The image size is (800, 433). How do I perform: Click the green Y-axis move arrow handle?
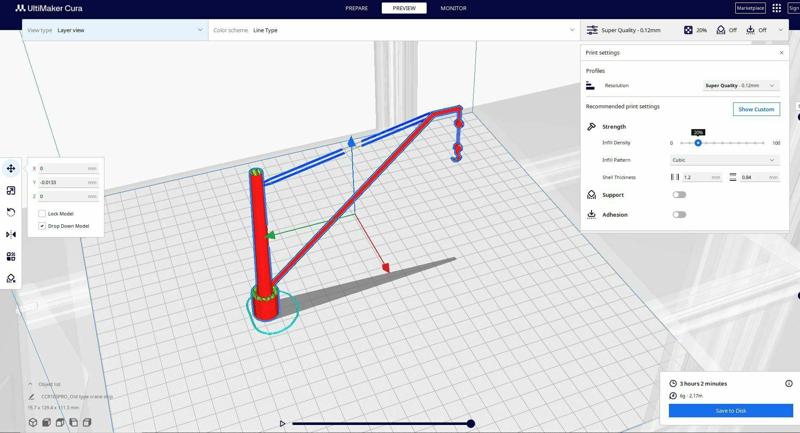(271, 235)
